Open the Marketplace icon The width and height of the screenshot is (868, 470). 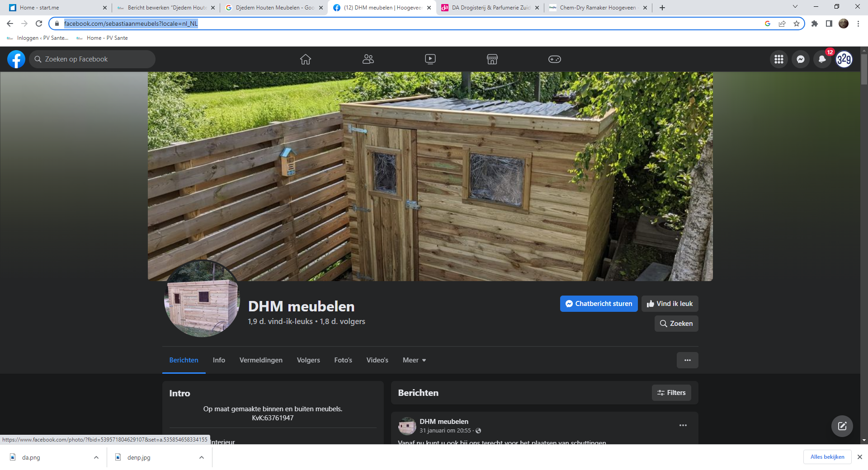(492, 59)
